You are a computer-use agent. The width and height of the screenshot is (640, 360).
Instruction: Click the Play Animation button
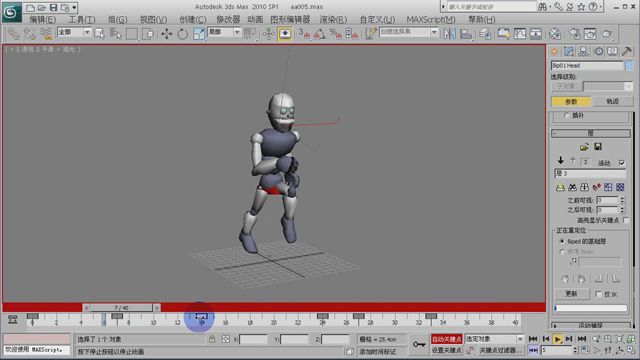557,339
